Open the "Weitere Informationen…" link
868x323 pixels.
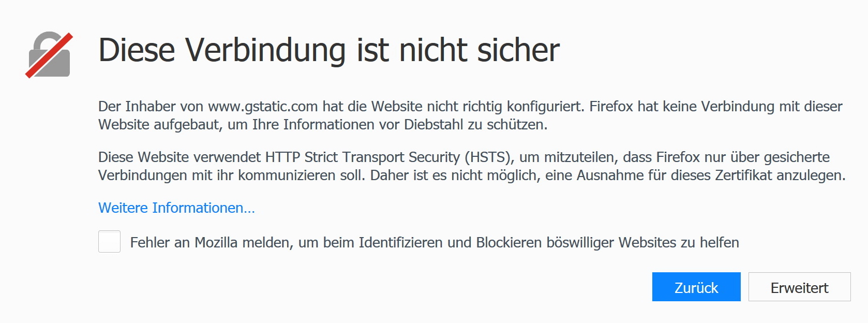[x=176, y=208]
